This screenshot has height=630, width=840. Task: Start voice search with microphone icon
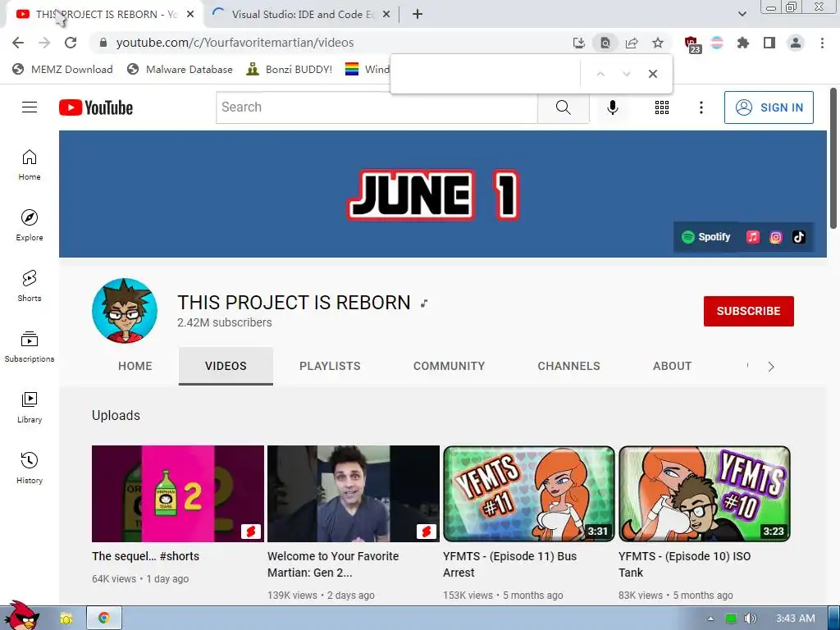click(612, 107)
